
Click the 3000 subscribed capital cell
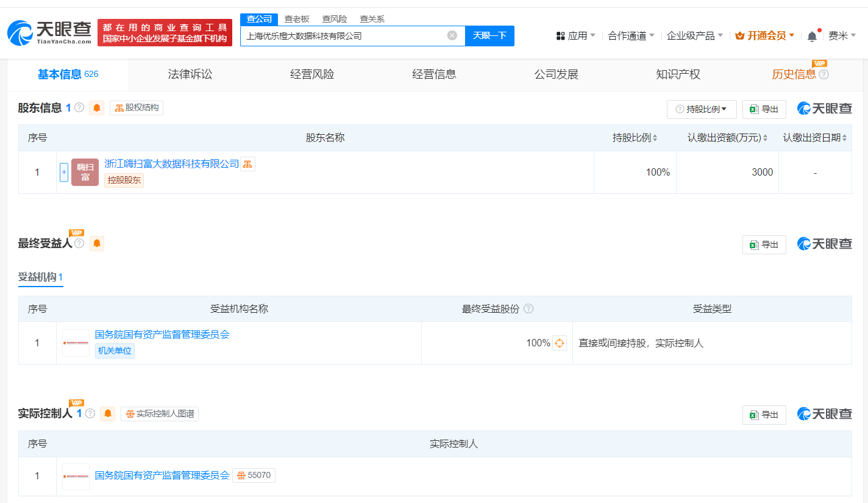pyautogui.click(x=727, y=173)
